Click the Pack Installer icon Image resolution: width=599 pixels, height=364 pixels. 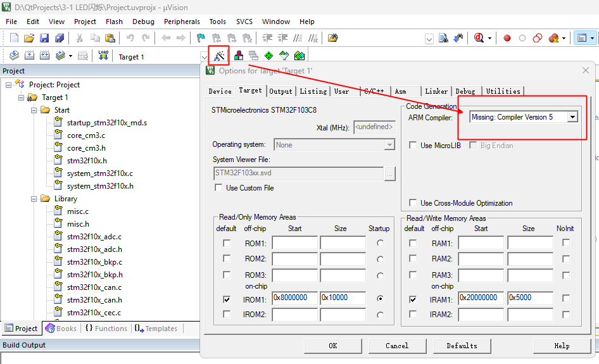(299, 56)
